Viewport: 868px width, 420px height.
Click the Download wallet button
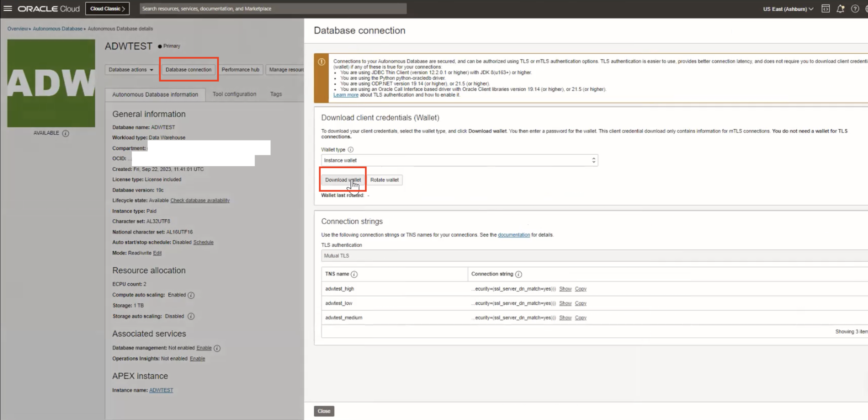point(342,180)
